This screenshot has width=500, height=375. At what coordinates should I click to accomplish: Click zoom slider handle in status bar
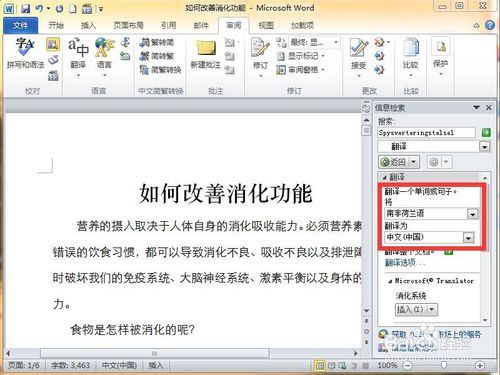pyautogui.click(x=444, y=366)
